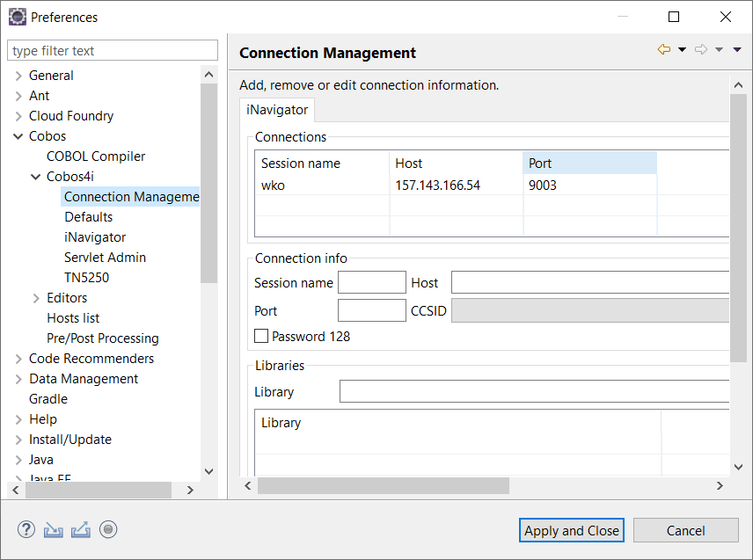Click the Session name input field
The image size is (753, 560).
pyautogui.click(x=372, y=282)
